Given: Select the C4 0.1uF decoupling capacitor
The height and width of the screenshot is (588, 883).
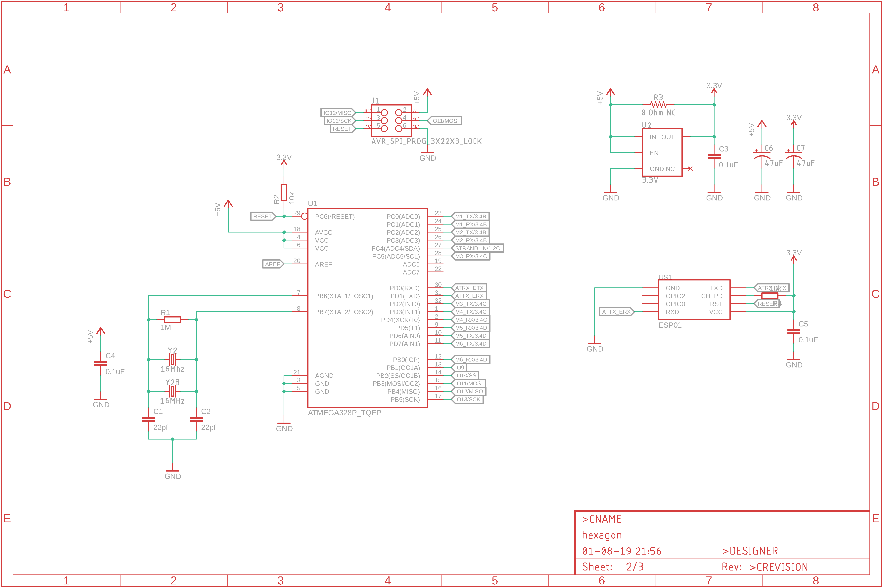Looking at the screenshot, I should pyautogui.click(x=101, y=363).
